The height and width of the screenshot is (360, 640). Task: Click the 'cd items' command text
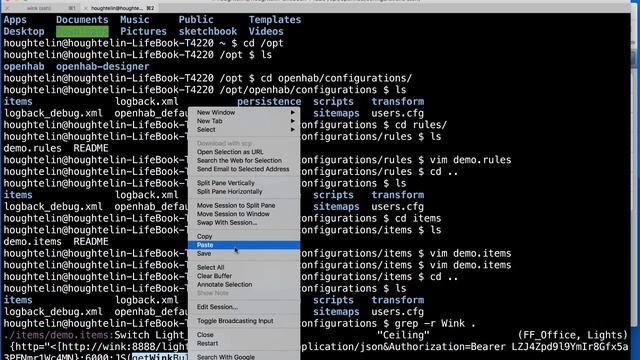[x=418, y=218]
